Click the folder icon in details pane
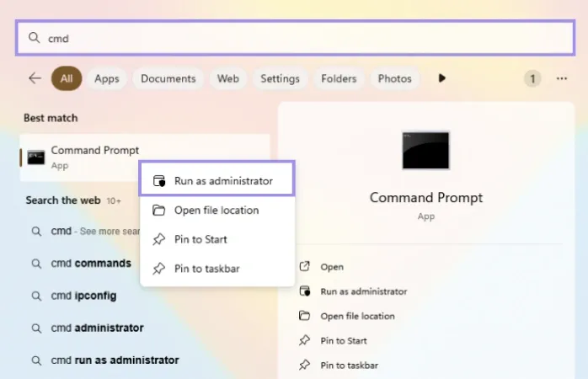Screen dimensions: 588x379 [x=304, y=316]
